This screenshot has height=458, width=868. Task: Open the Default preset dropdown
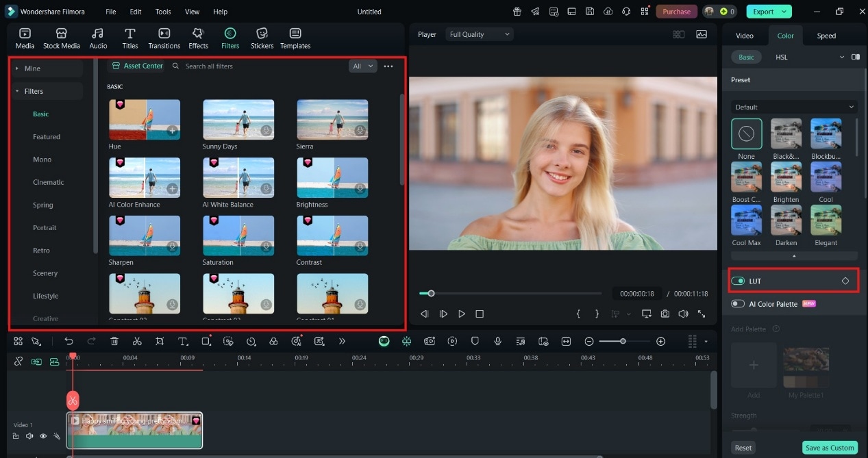pos(793,107)
